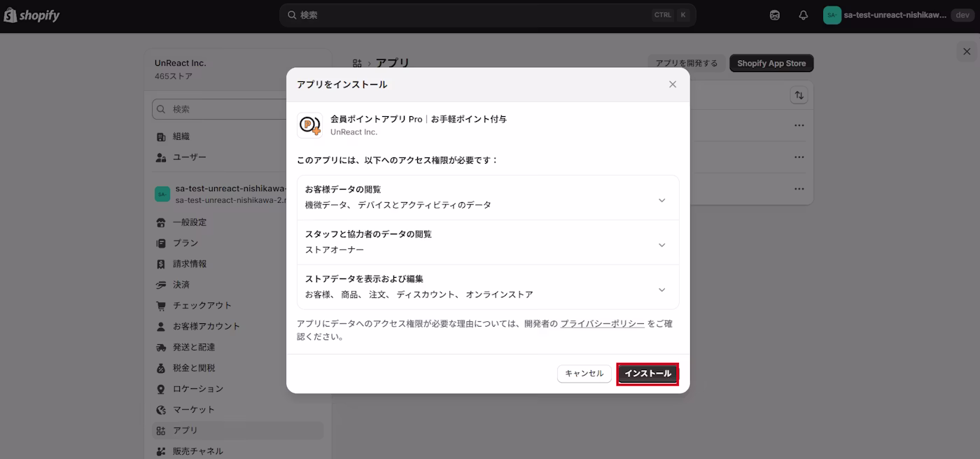Open notifications bell icon
Image resolution: width=980 pixels, height=459 pixels.
[804, 15]
